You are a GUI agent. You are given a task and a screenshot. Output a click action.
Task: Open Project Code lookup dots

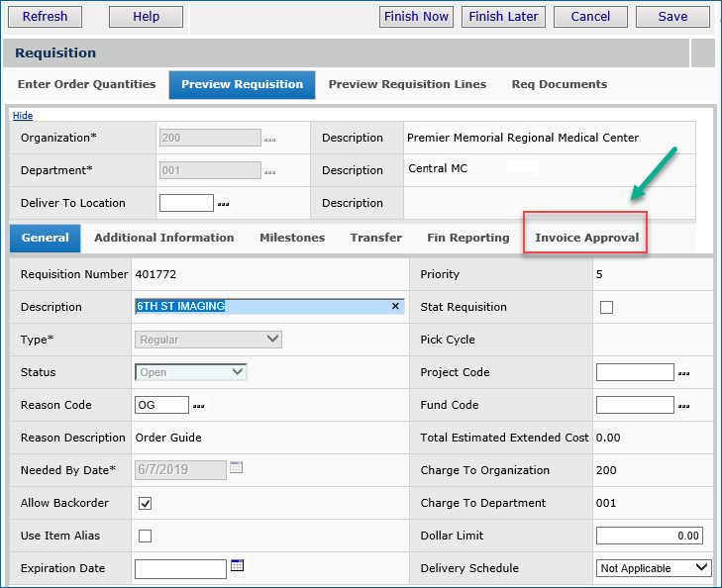[x=683, y=373]
